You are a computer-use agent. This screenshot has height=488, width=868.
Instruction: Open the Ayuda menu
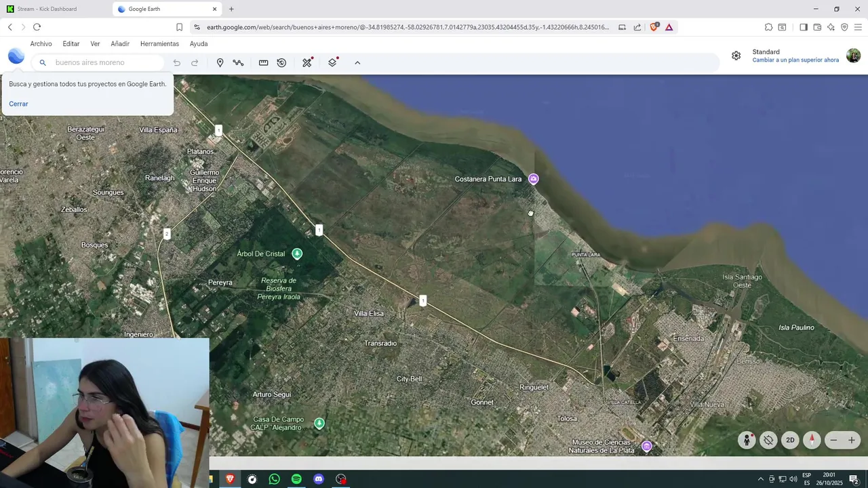tap(199, 43)
